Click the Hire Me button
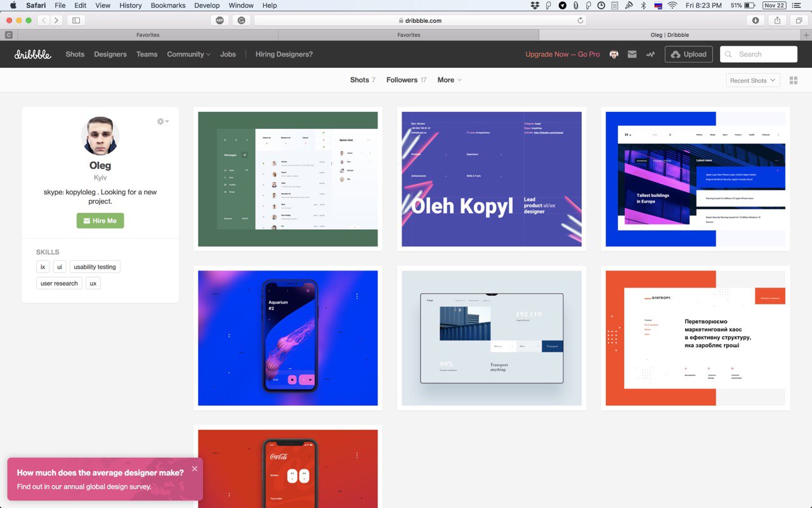Image resolution: width=812 pixels, height=508 pixels. (100, 220)
